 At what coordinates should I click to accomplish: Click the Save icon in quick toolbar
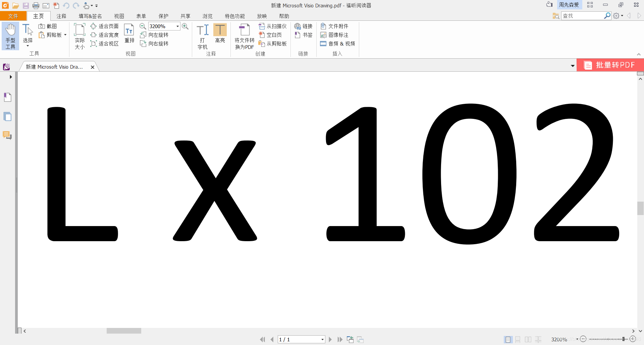[x=26, y=5]
